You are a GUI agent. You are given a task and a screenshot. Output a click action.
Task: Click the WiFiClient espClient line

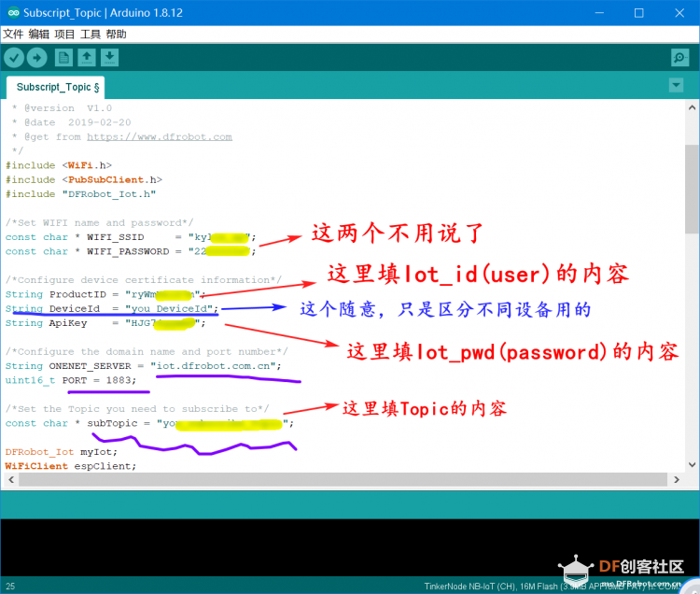(71, 466)
